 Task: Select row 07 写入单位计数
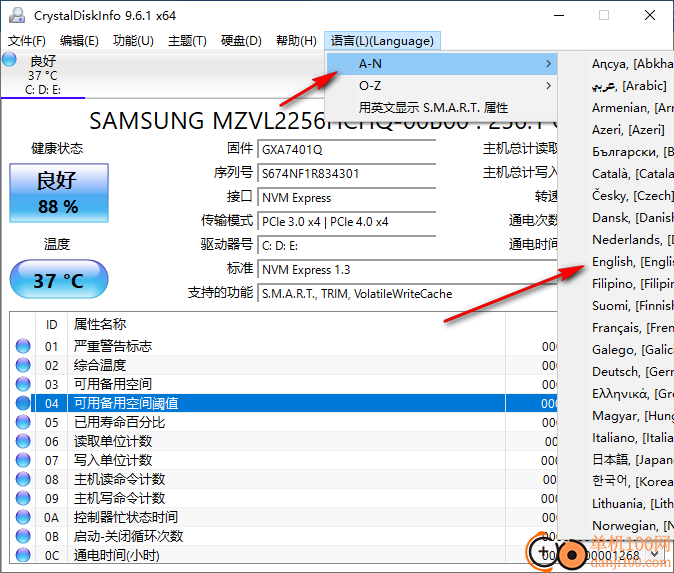[x=284, y=460]
